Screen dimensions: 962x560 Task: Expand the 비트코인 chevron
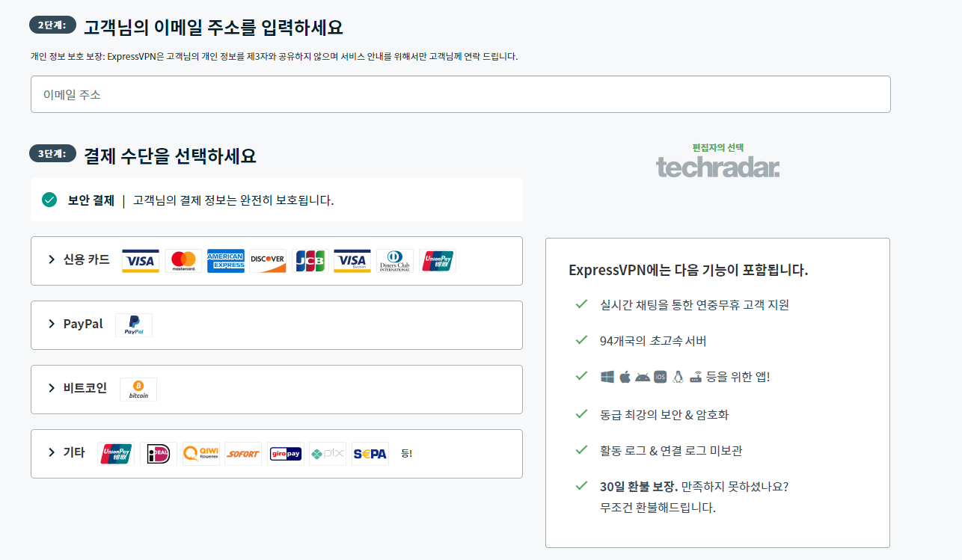tap(52, 388)
